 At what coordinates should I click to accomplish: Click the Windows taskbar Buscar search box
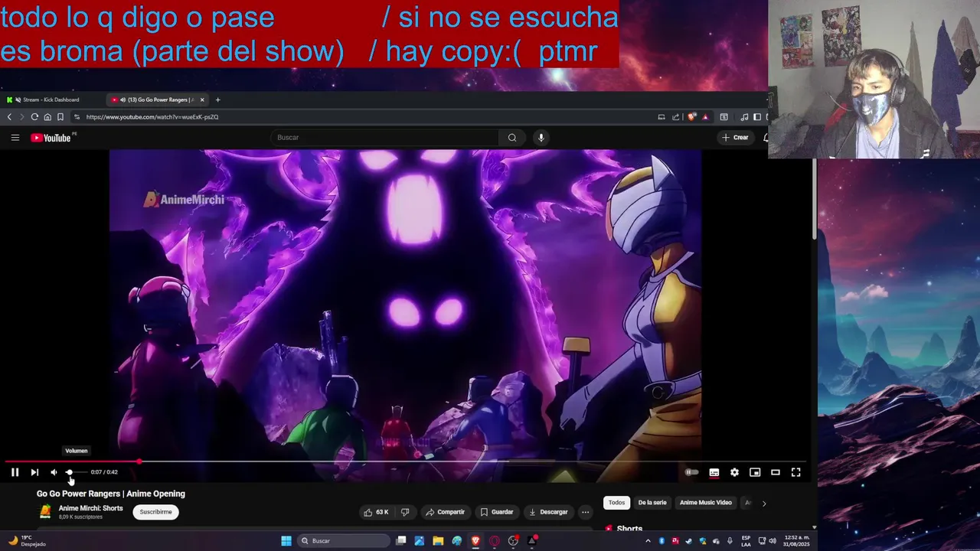pyautogui.click(x=344, y=541)
